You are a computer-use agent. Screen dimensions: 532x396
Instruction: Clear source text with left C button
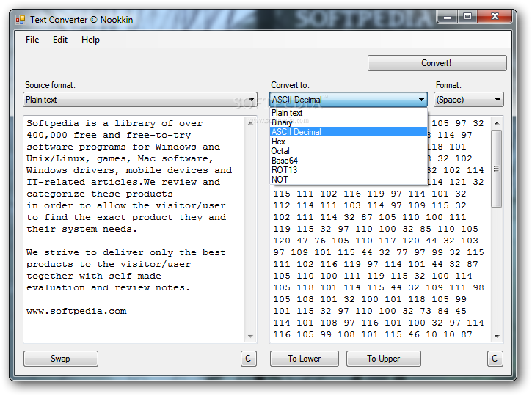(248, 359)
